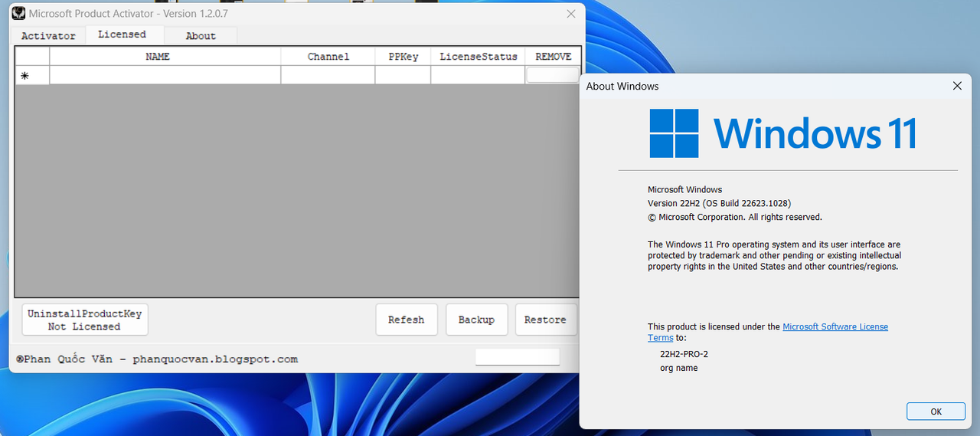The width and height of the screenshot is (980, 436).
Task: Click the NAME column header
Action: 165,57
